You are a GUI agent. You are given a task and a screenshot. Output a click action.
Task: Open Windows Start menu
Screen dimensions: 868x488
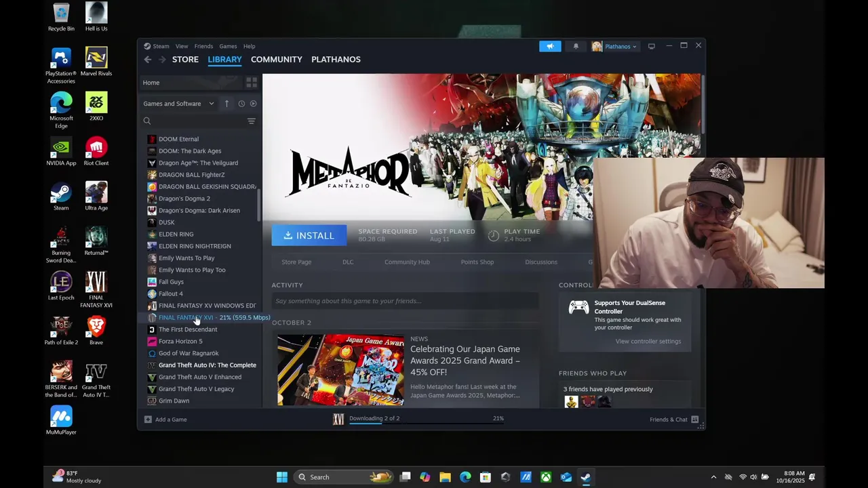(x=282, y=477)
